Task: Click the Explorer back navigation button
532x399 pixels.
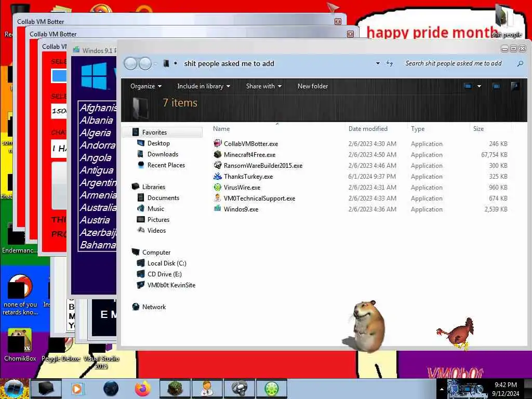Action: pyautogui.click(x=130, y=63)
